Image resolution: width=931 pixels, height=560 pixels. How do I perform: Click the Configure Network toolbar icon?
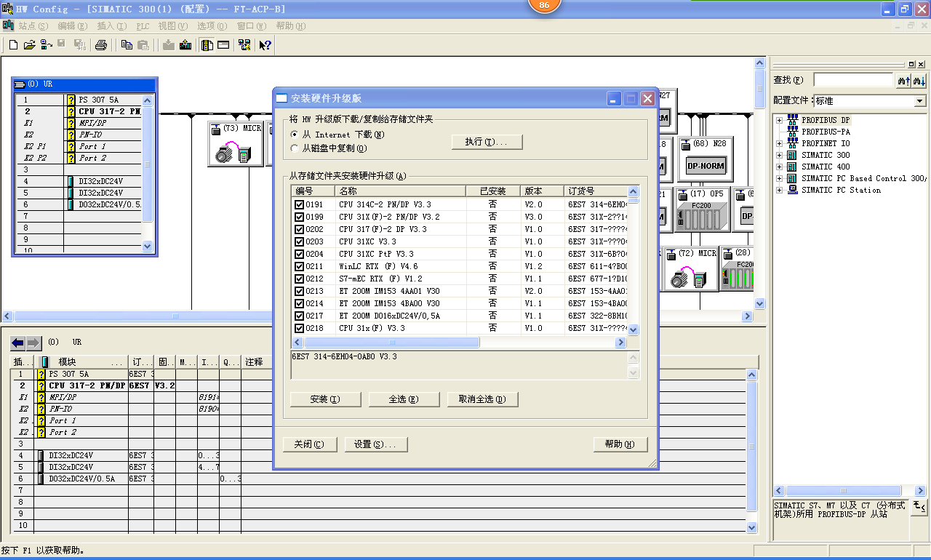pos(244,45)
